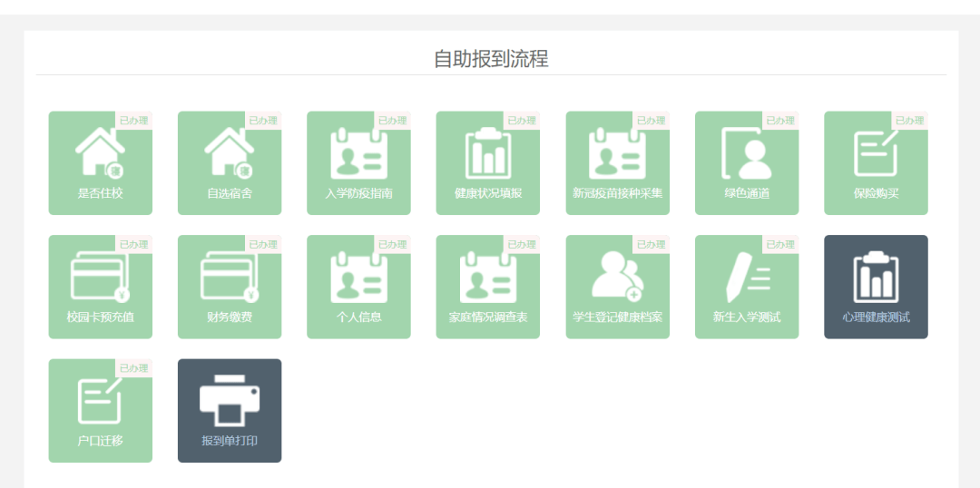Select the 新冠疫苗接种采集 label text
The width and height of the screenshot is (980, 488).
coord(618,194)
